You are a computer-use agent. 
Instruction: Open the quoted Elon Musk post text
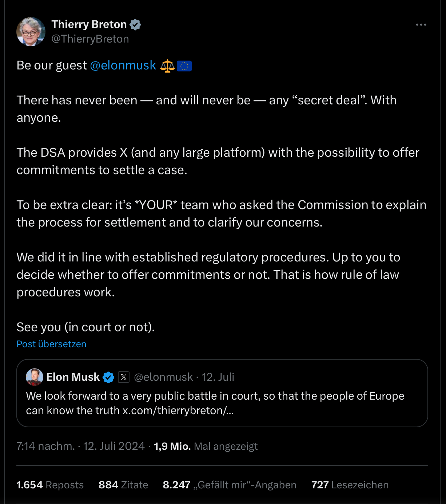point(215,403)
